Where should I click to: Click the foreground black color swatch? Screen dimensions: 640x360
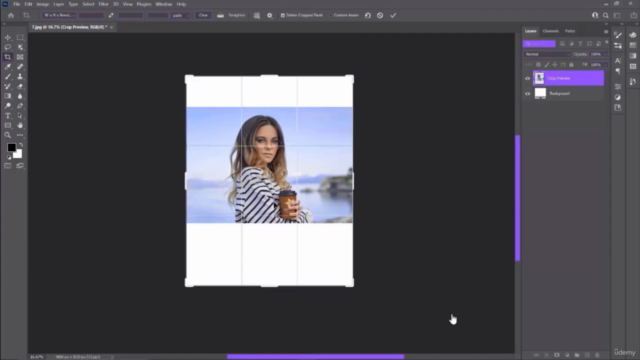coord(11,147)
